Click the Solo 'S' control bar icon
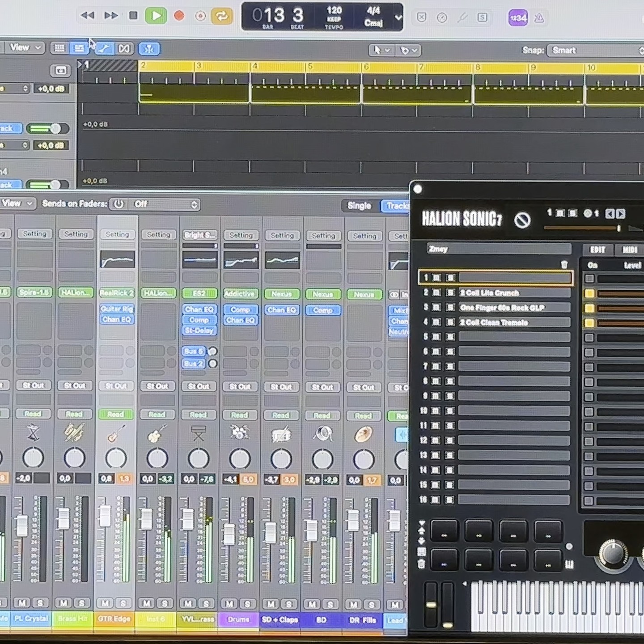 [x=482, y=17]
